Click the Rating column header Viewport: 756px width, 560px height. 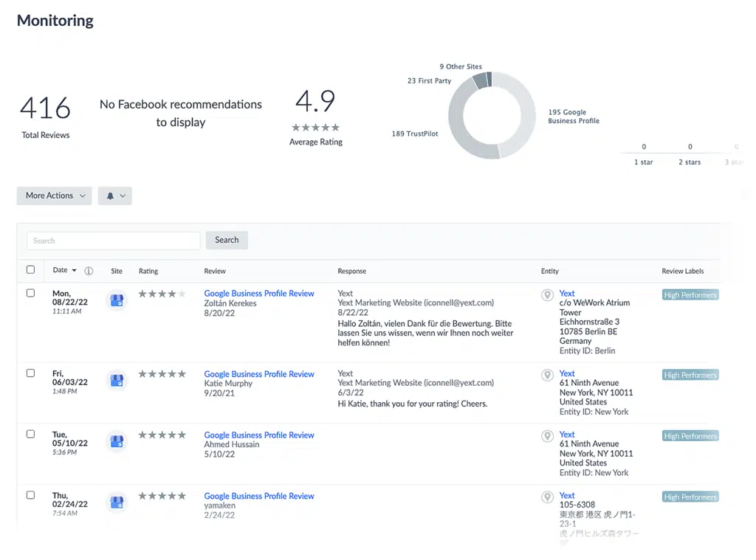(148, 272)
